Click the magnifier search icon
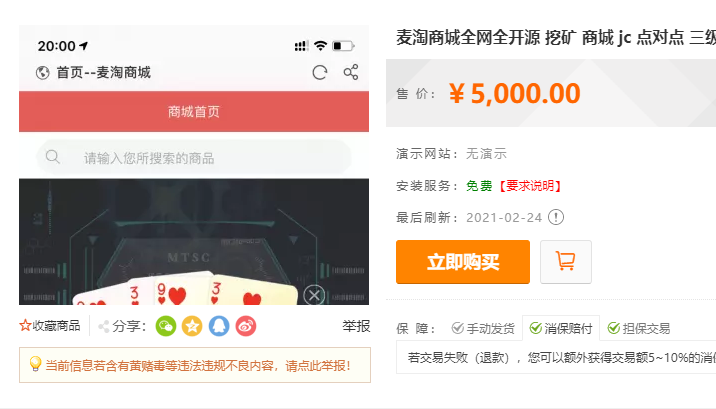 pyautogui.click(x=53, y=157)
